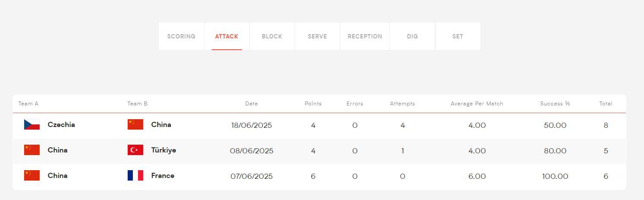Click the 18/06/2025 match date

pyautogui.click(x=251, y=125)
